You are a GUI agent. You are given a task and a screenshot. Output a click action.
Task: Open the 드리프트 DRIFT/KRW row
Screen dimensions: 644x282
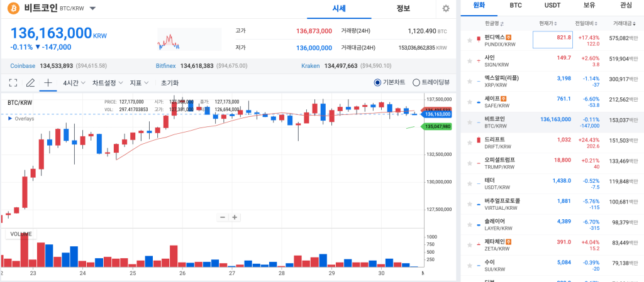click(552, 143)
